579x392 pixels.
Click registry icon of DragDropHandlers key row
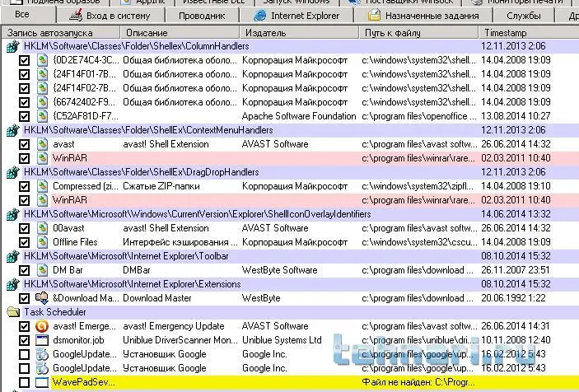13,172
